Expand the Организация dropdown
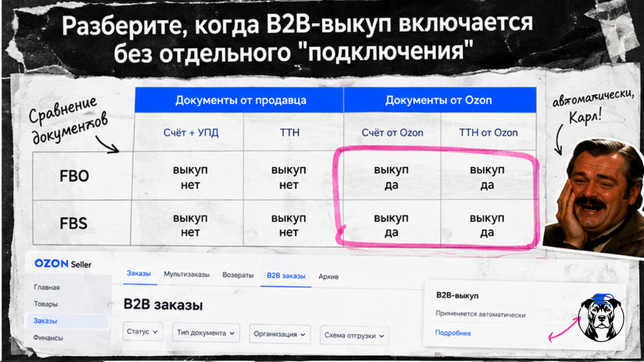Viewport: 644px width, 362px height. pos(280,334)
